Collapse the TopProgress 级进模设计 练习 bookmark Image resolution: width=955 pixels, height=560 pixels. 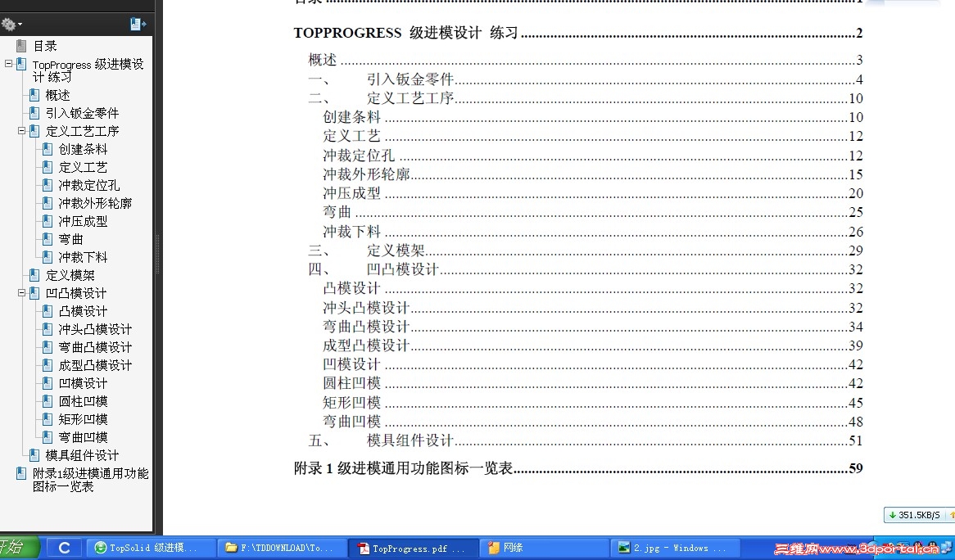point(8,64)
